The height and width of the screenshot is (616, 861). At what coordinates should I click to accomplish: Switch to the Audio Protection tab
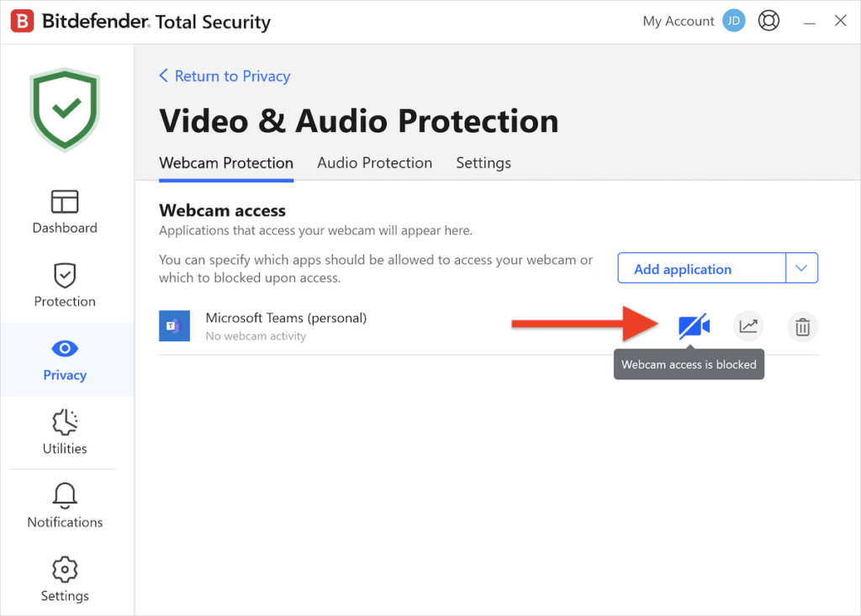(374, 163)
